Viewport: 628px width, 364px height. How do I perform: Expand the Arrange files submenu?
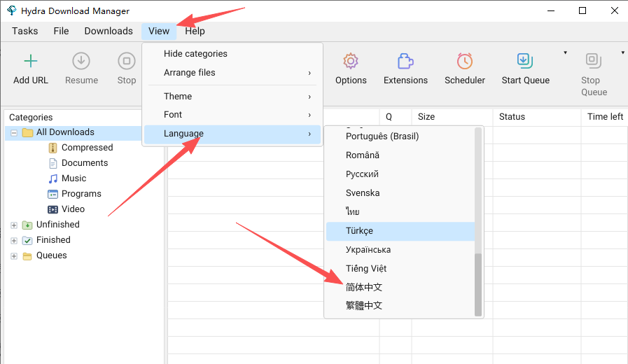[232, 73]
